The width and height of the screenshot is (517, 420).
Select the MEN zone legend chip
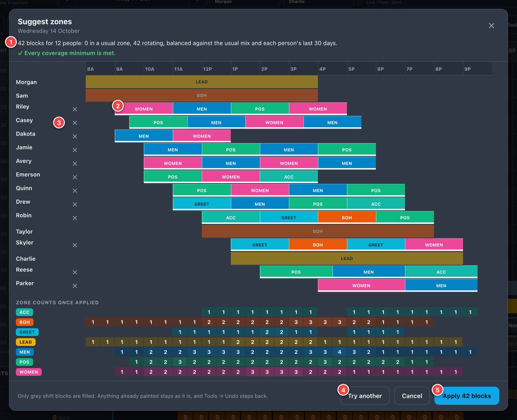(25, 352)
